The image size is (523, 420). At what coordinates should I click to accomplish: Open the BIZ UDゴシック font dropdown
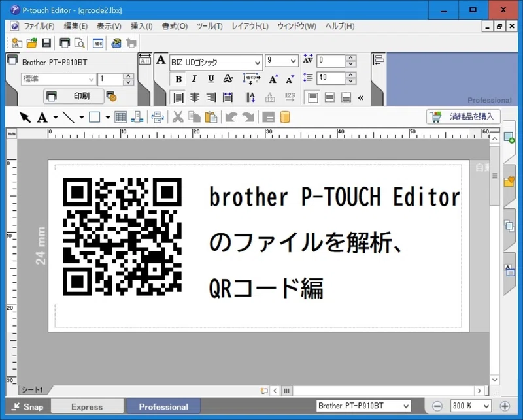click(257, 62)
